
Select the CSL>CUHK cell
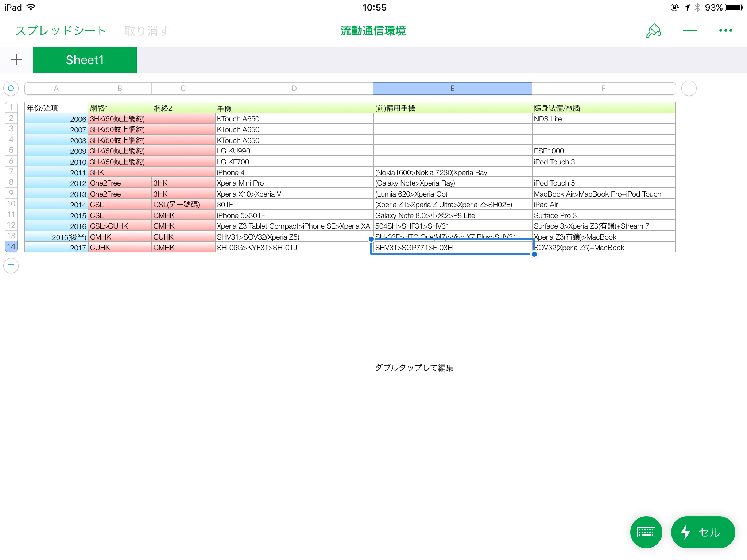point(120,226)
